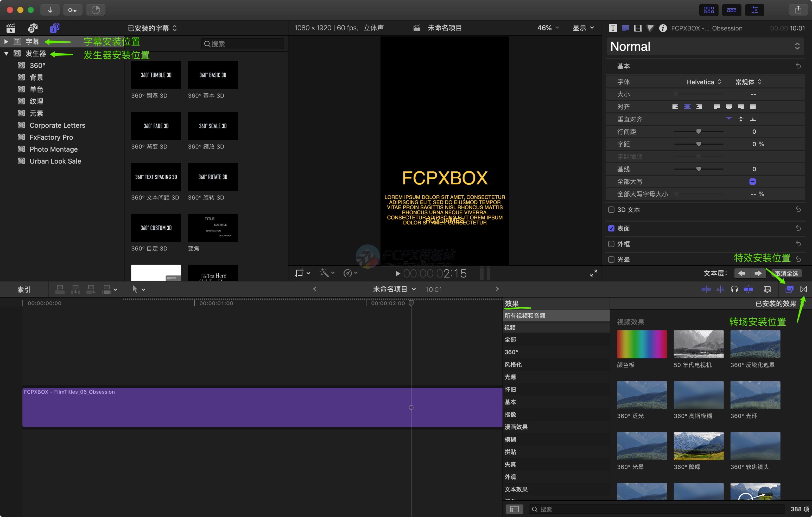Toggle the Effects browser icon
The width and height of the screenshot is (812, 517).
[789, 289]
